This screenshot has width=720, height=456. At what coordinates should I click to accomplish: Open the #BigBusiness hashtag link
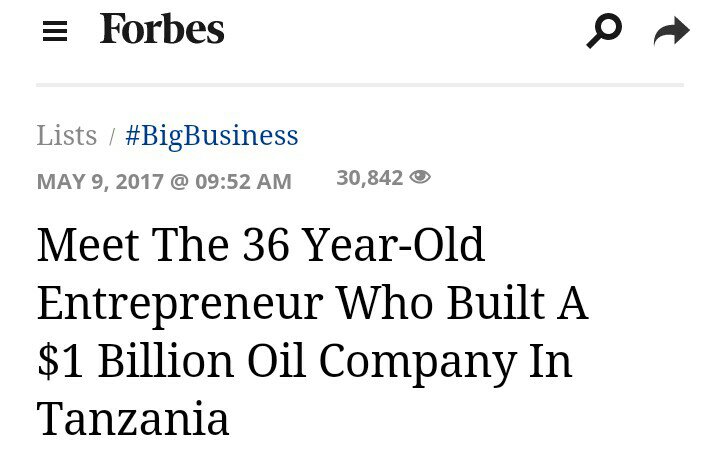pos(211,135)
